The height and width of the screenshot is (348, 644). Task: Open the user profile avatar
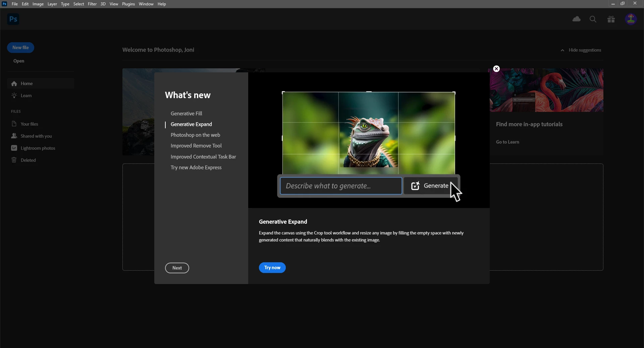[x=631, y=19]
